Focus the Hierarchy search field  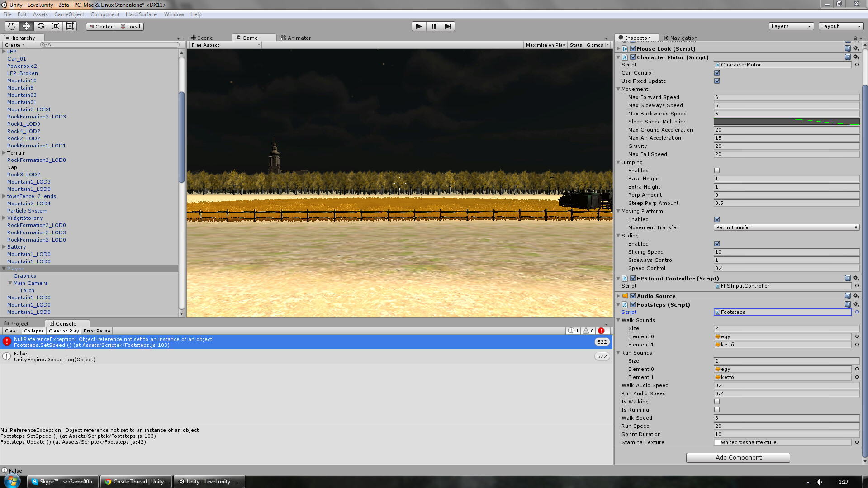pyautogui.click(x=110, y=45)
